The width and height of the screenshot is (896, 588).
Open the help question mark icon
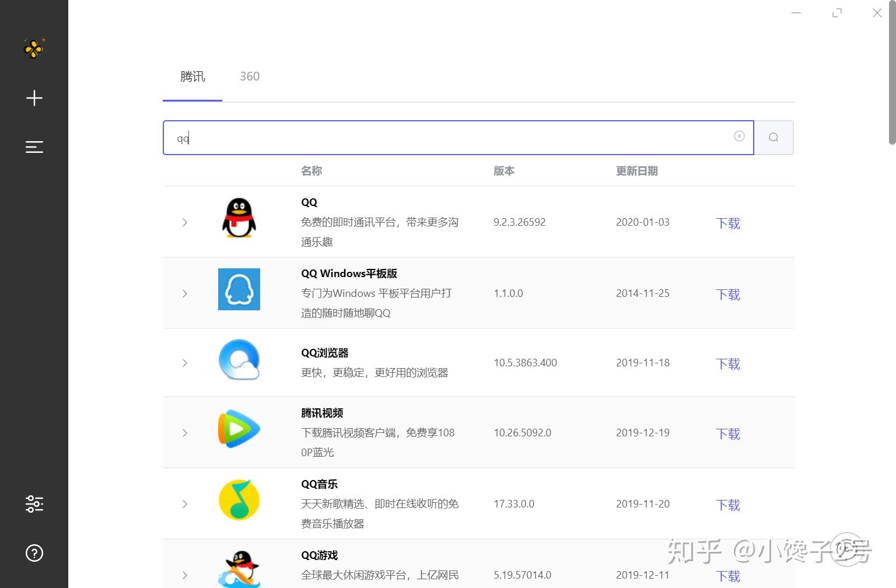coord(34,553)
